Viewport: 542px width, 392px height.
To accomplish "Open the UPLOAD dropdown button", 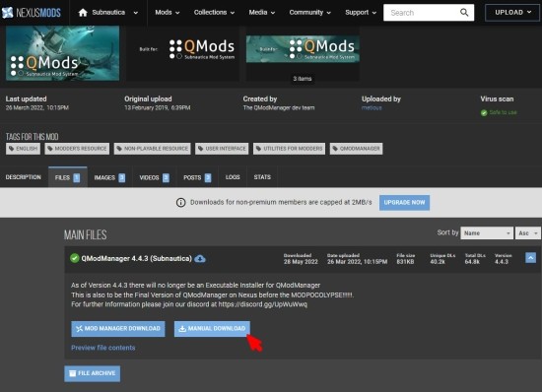I will (512, 13).
